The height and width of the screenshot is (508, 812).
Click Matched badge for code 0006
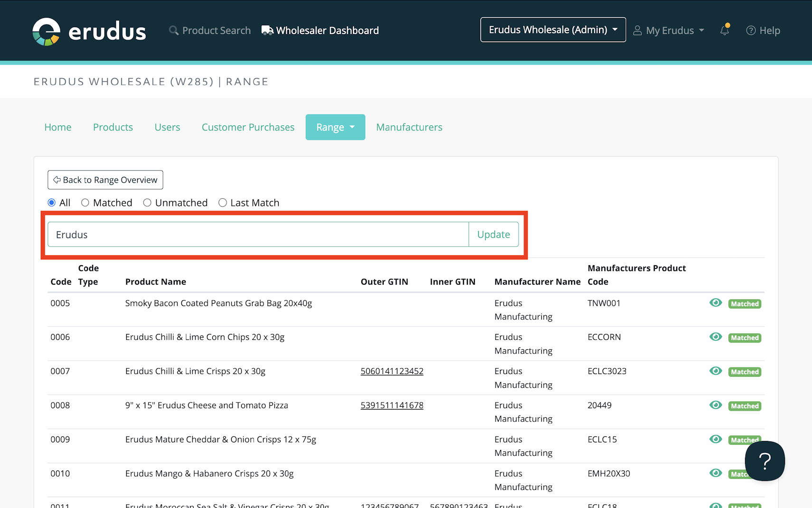[745, 338]
